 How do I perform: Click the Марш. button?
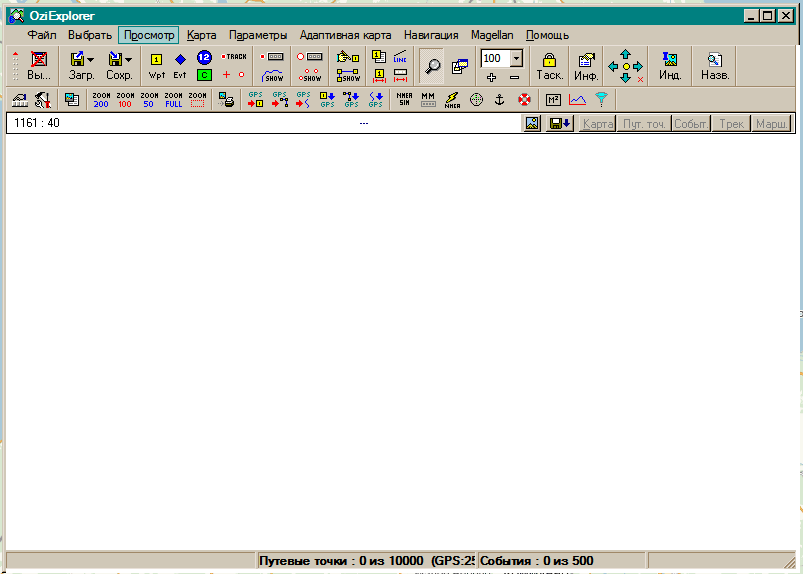771,123
